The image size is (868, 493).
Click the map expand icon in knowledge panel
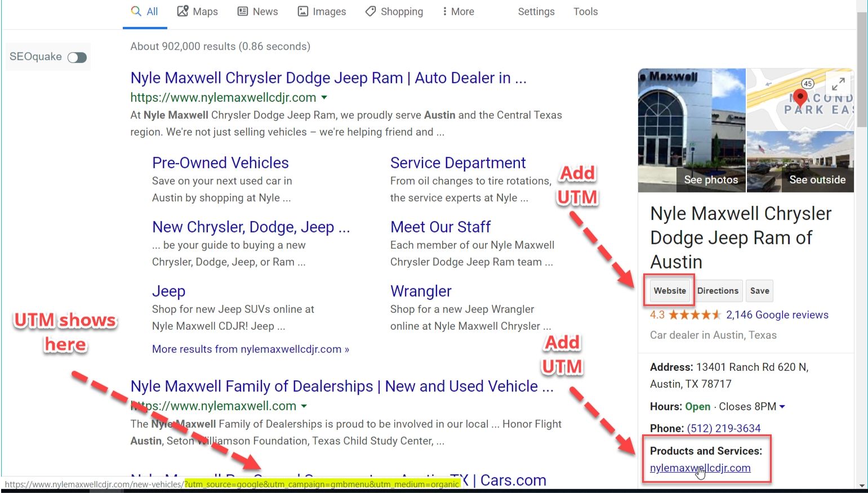[839, 83]
